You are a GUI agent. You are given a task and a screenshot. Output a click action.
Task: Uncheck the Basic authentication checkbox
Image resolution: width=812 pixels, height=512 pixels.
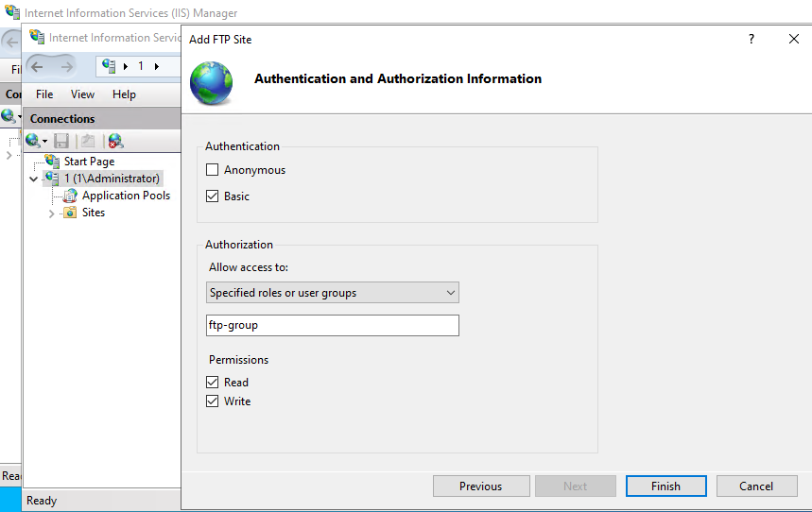(x=212, y=196)
